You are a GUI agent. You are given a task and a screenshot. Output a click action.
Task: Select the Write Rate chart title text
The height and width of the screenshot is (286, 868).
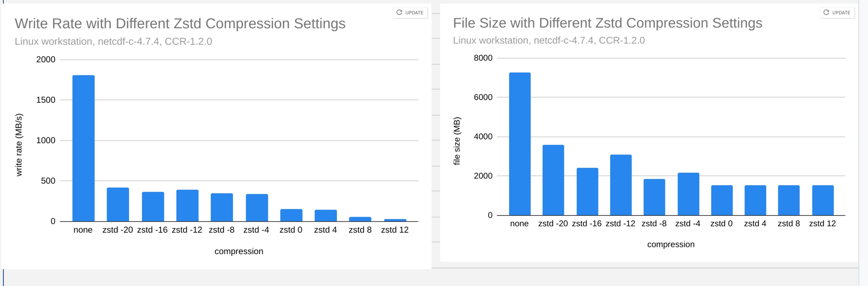(180, 24)
